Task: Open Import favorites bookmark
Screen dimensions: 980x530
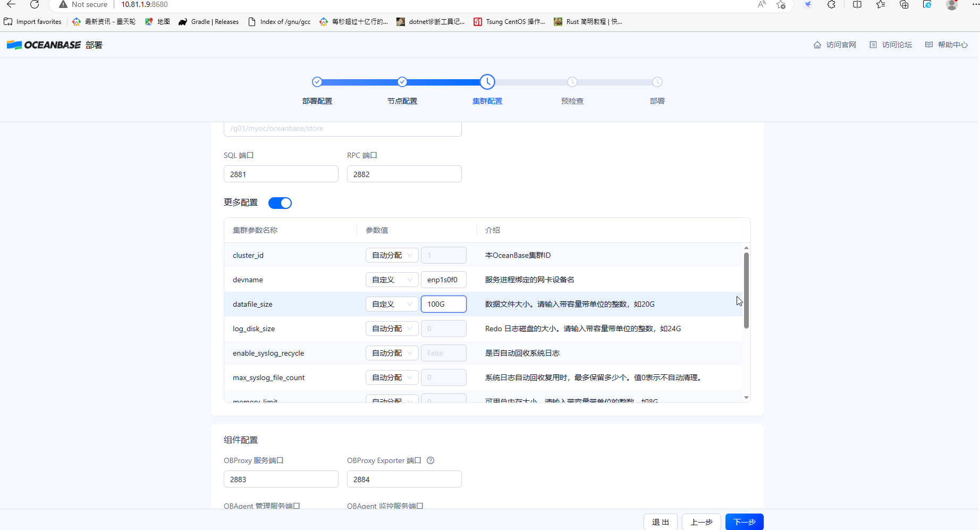Action: point(32,22)
